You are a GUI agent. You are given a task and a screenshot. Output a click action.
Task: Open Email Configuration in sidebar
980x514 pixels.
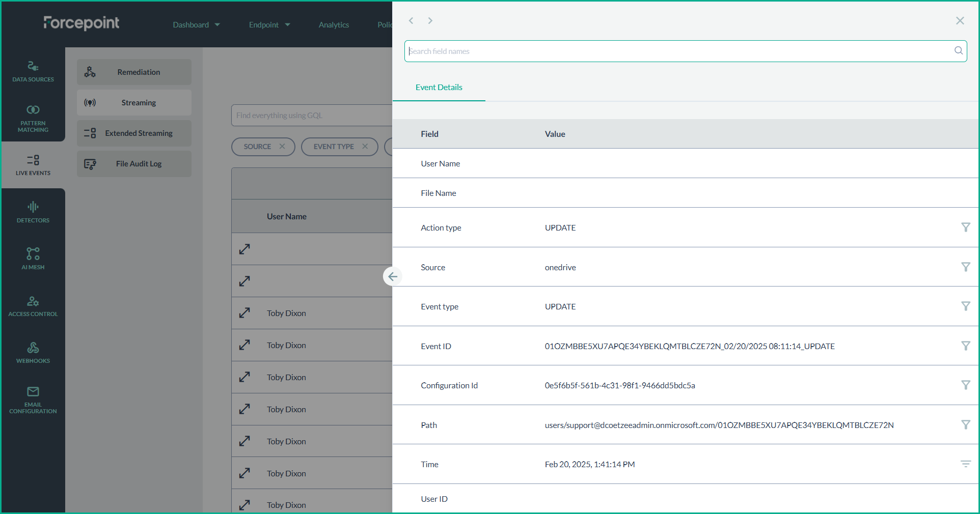click(33, 399)
